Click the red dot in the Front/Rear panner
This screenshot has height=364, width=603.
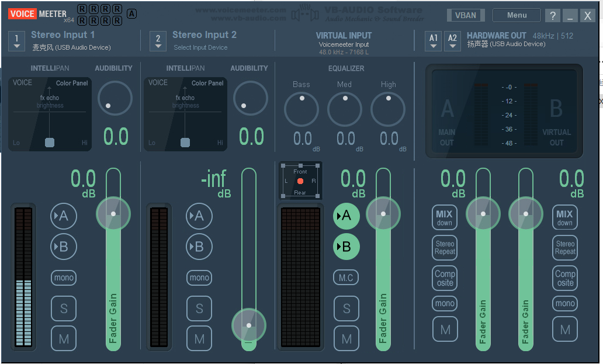click(300, 181)
